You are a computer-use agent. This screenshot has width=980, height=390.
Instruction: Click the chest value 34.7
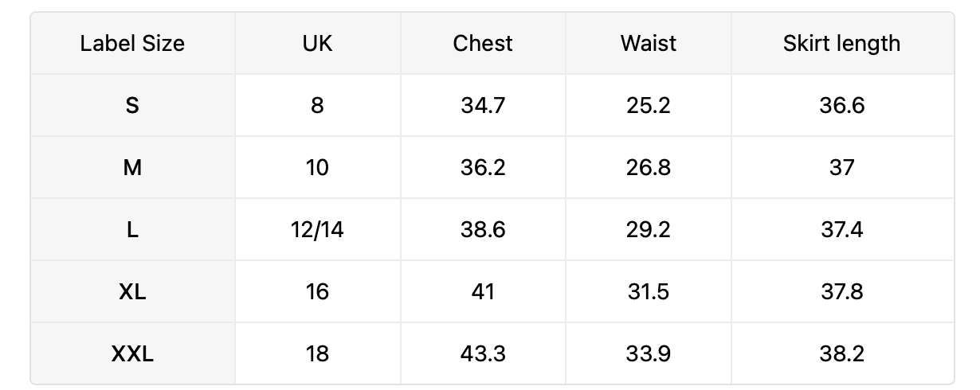click(x=483, y=105)
